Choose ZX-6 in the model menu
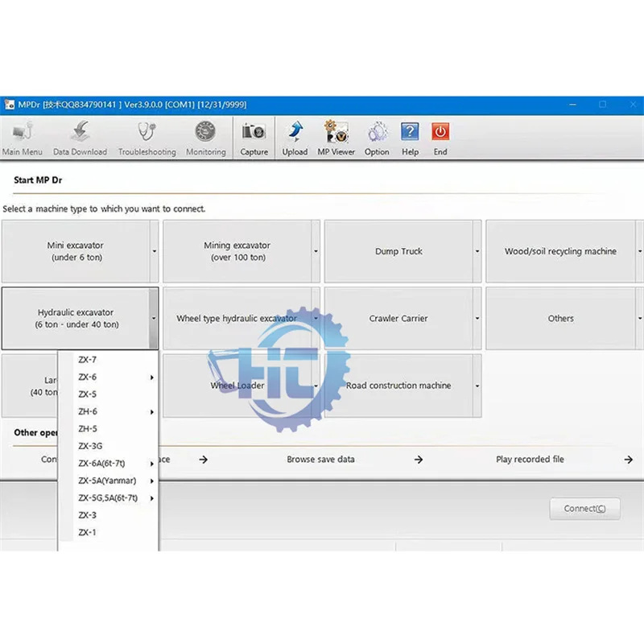644x644 pixels. pyautogui.click(x=108, y=377)
